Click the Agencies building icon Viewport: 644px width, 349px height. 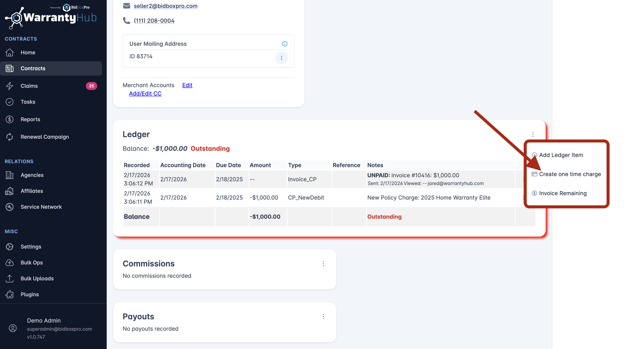coord(10,175)
